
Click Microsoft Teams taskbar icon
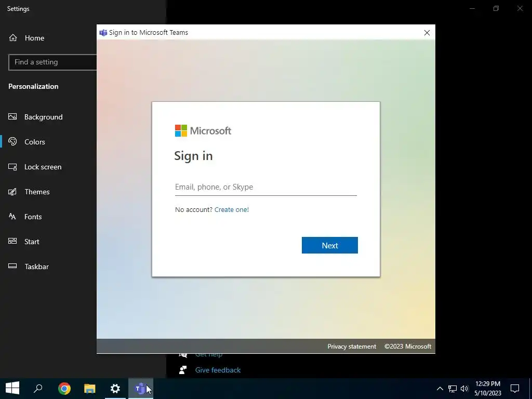[x=140, y=389]
